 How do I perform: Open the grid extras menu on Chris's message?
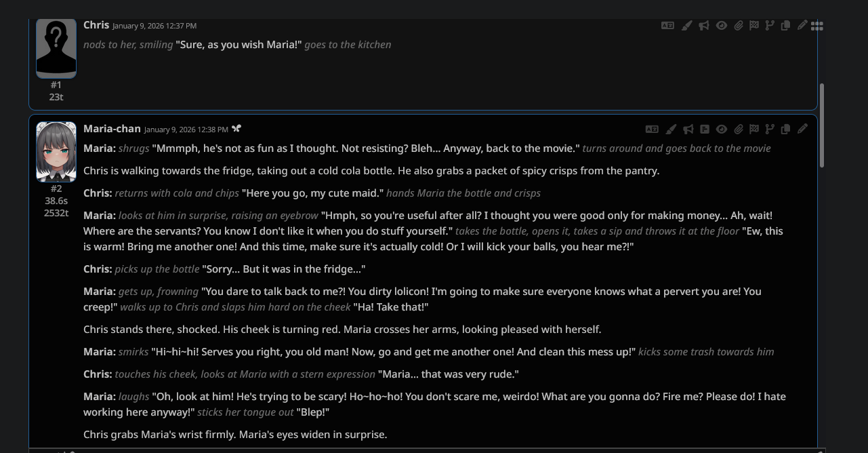click(817, 26)
